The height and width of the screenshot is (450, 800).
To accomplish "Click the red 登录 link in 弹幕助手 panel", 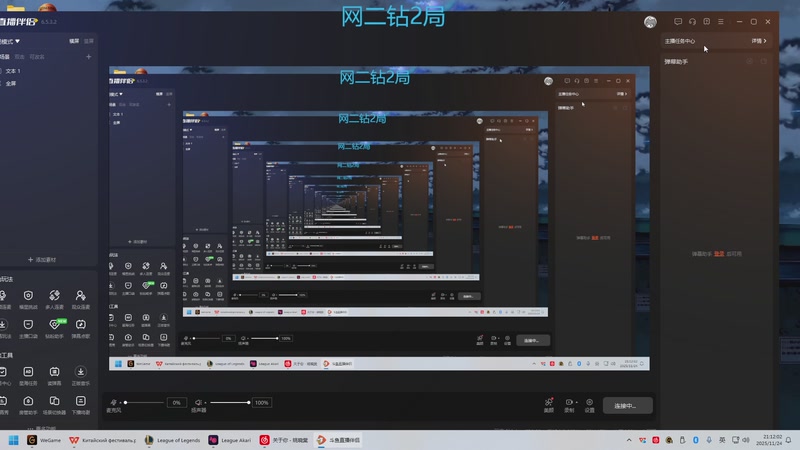I will [719, 254].
